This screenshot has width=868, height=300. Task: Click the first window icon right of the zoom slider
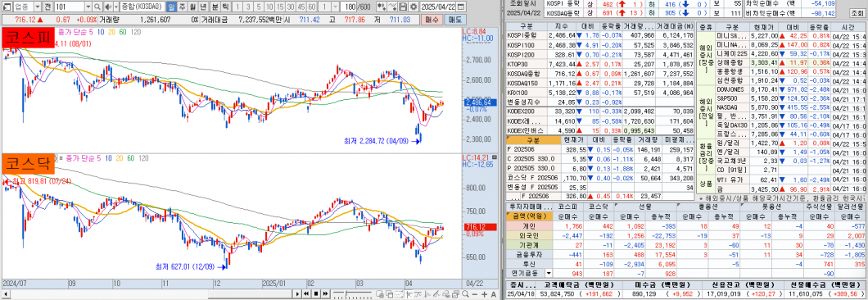click(380, 294)
